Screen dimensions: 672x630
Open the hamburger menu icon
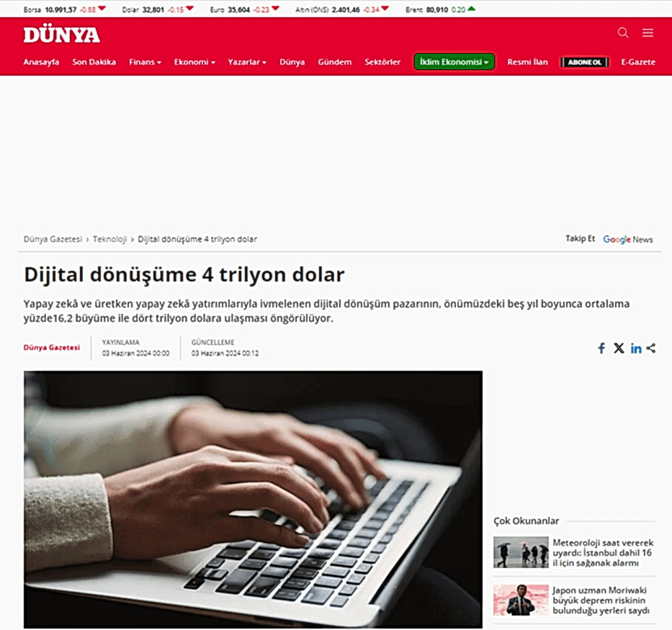(x=648, y=32)
